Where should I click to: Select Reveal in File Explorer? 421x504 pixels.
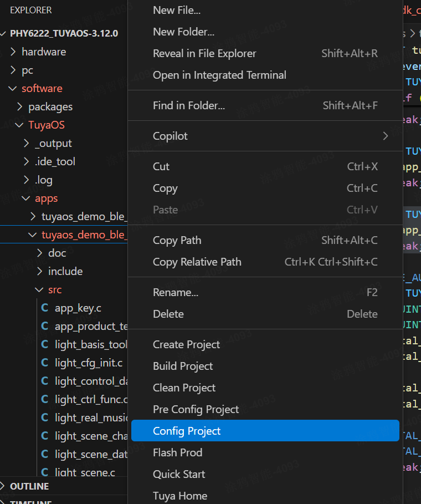coord(204,53)
